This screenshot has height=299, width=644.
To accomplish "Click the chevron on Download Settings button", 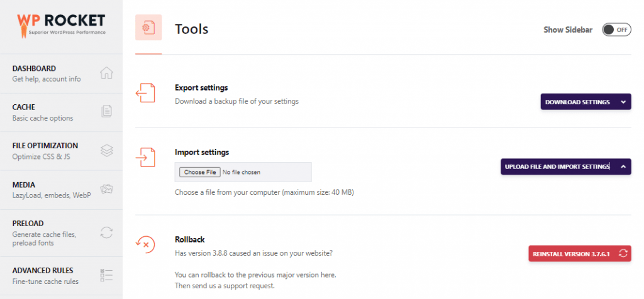I will point(623,102).
